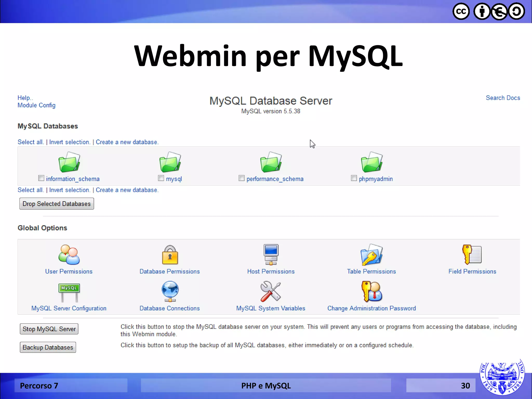Click the Politecnico seal logo
Viewport: 532px width, 399px height.
pos(502,377)
